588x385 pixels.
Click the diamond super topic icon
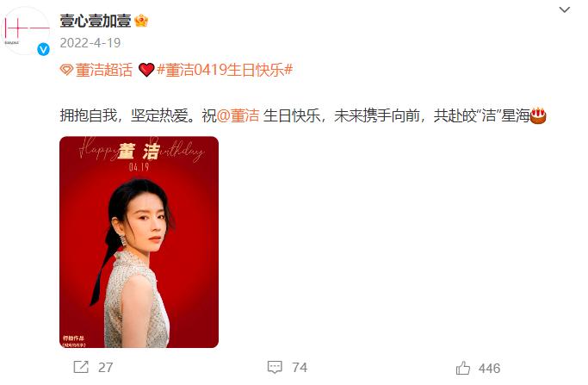(x=67, y=70)
